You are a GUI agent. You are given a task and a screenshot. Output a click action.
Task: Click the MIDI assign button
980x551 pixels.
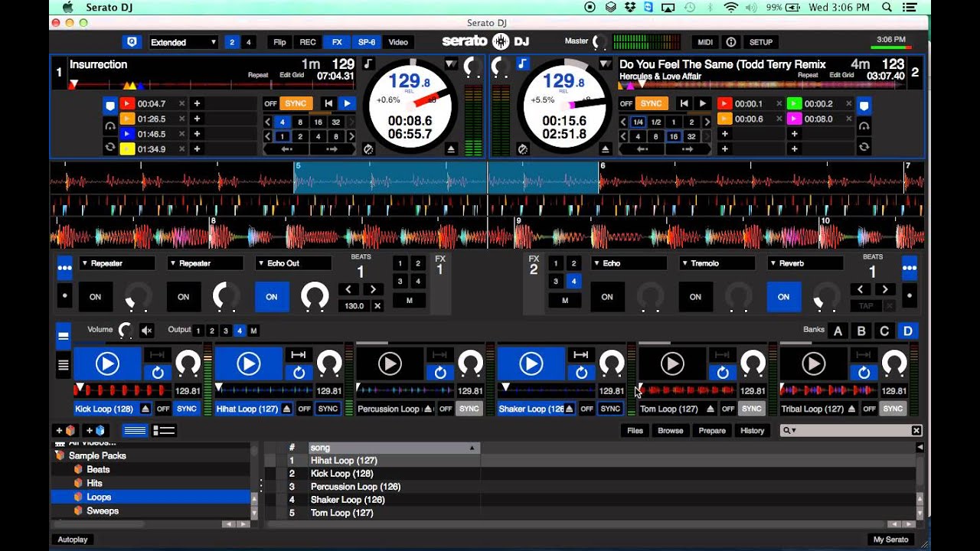coord(704,42)
